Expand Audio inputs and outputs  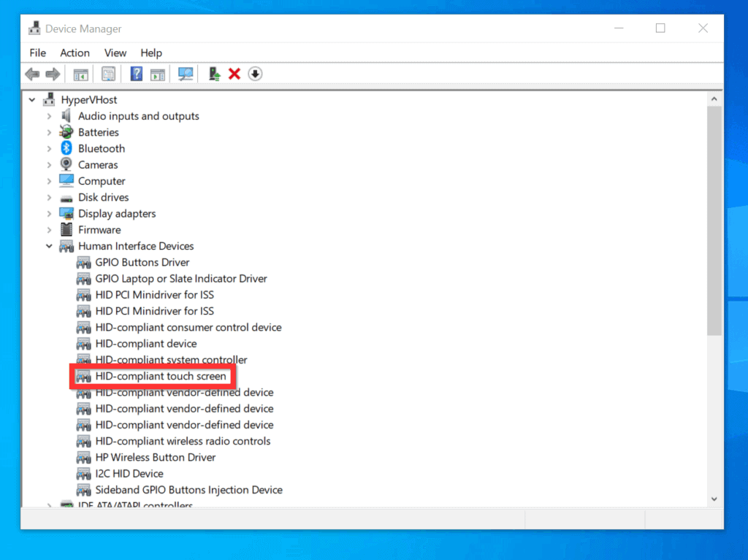[49, 116]
